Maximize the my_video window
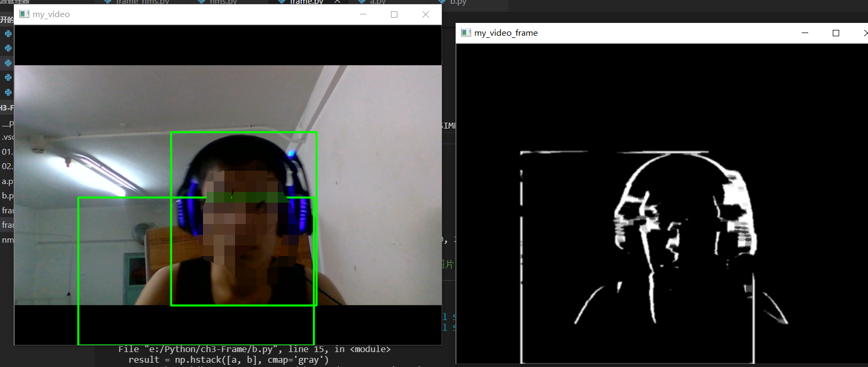Screen dimensions: 868x367 click(x=394, y=14)
